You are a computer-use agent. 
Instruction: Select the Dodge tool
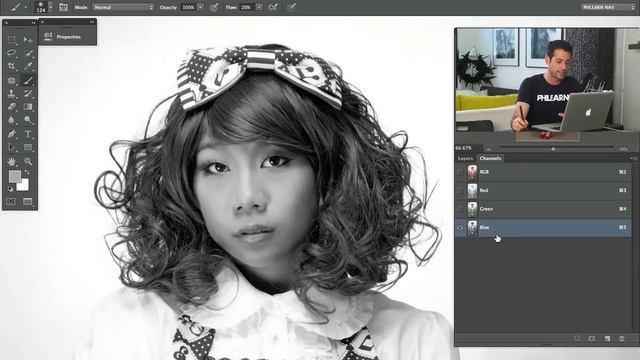(28, 120)
